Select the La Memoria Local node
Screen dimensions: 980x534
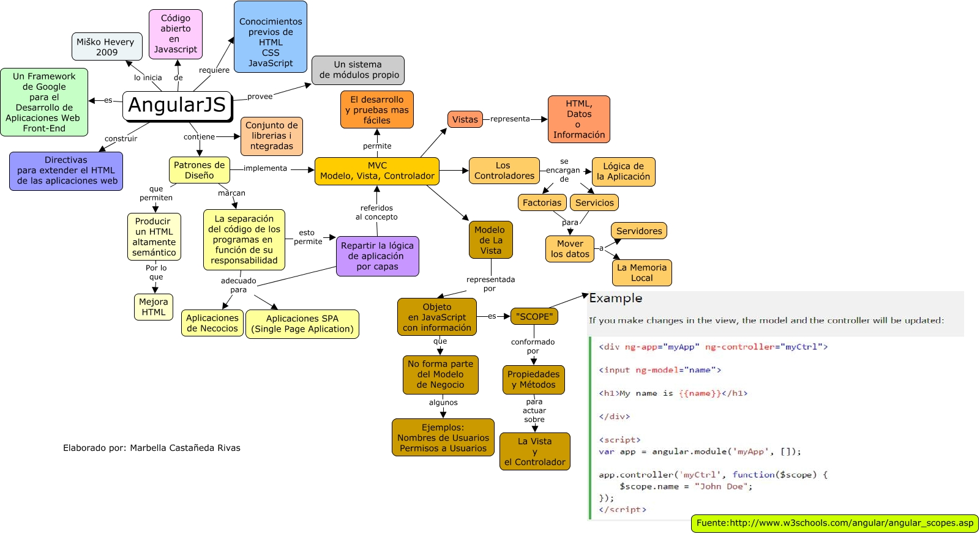click(641, 273)
